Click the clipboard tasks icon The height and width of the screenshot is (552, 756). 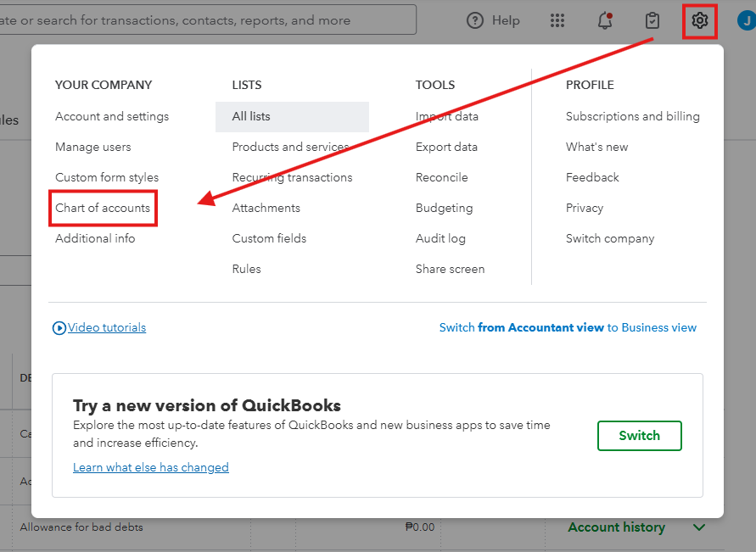pos(652,20)
